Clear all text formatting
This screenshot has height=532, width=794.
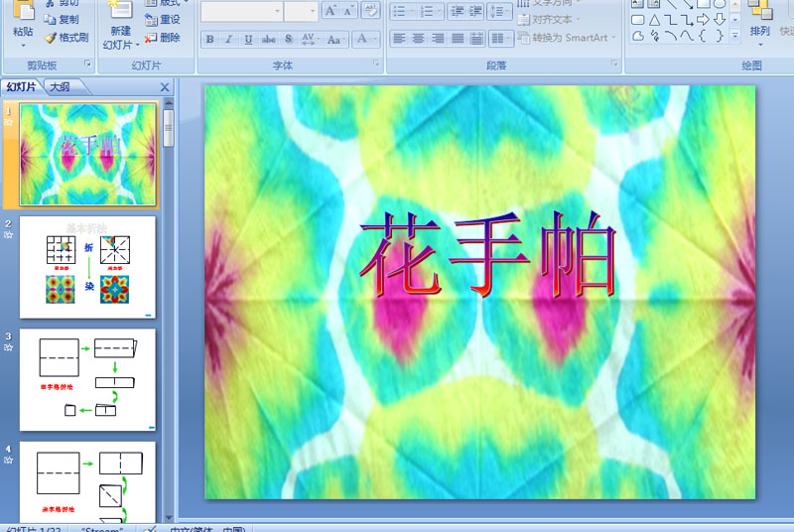coord(370,11)
